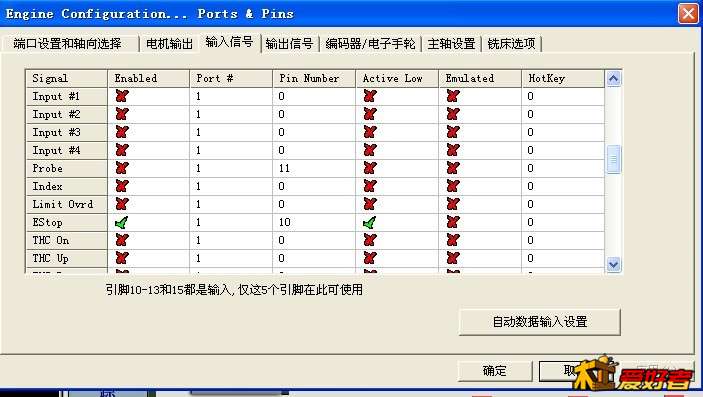This screenshot has width=703, height=397.
Task: Click the signal list scrollbar thumb
Action: click(x=613, y=159)
